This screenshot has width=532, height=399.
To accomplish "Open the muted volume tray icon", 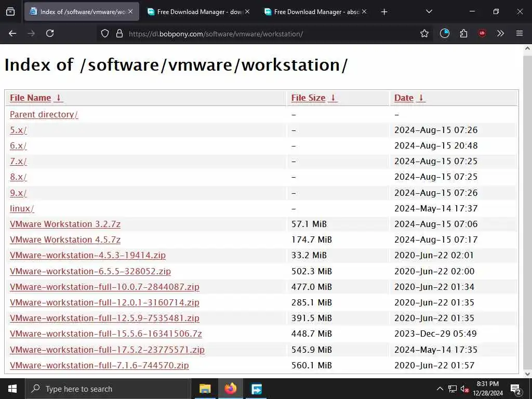I will [464, 389].
